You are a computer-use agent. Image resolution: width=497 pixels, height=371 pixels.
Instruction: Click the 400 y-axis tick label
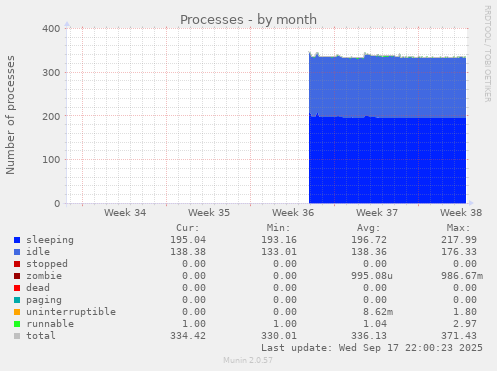51,29
